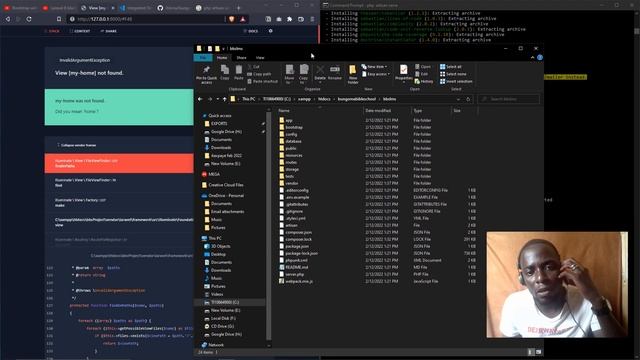Select the composer.json file
This screenshot has height=360, width=640.
point(298,232)
